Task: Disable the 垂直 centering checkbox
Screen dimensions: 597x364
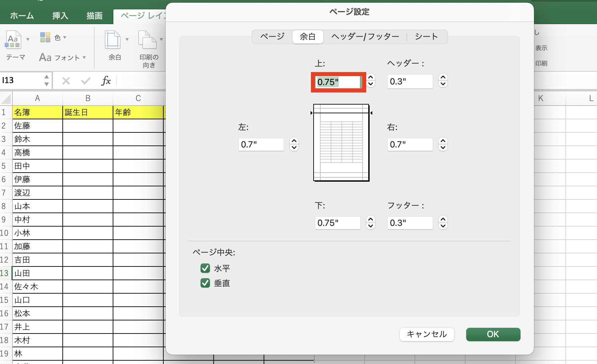Action: click(x=205, y=283)
